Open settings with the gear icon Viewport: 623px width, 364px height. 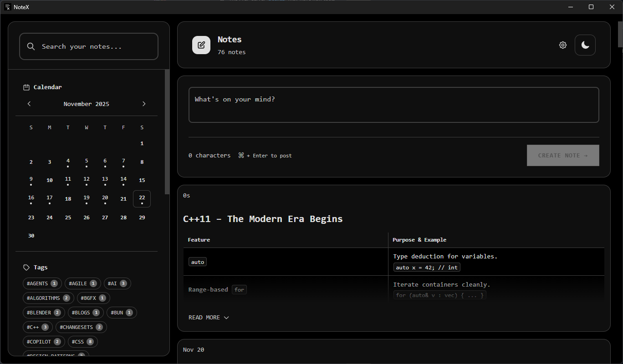[x=563, y=45]
